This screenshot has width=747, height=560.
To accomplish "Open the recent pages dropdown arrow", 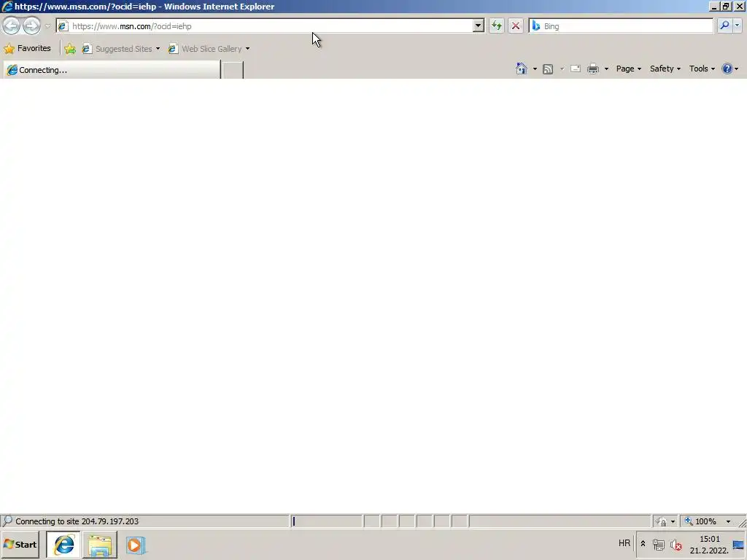I will click(x=47, y=26).
